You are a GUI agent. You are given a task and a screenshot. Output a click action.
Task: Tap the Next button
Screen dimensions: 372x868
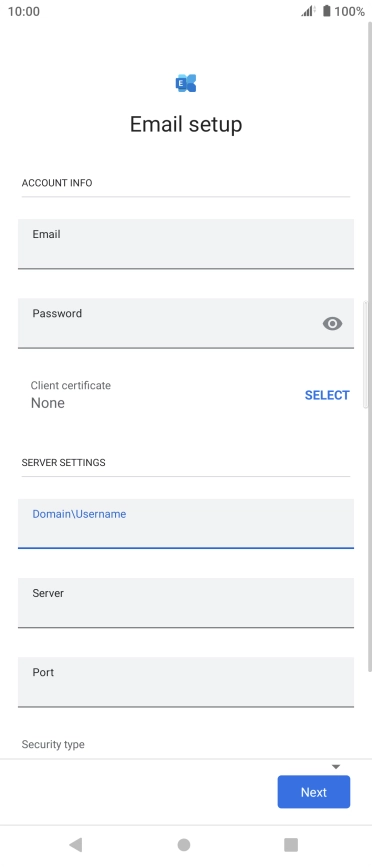click(314, 792)
